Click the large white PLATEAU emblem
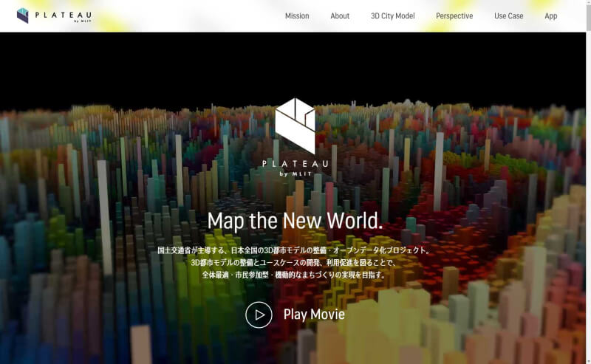This screenshot has width=591, height=364. 295,126
